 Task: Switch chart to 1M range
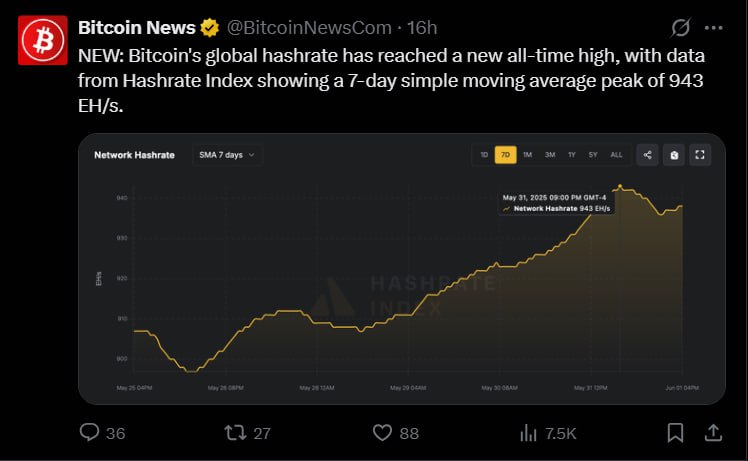click(x=527, y=155)
